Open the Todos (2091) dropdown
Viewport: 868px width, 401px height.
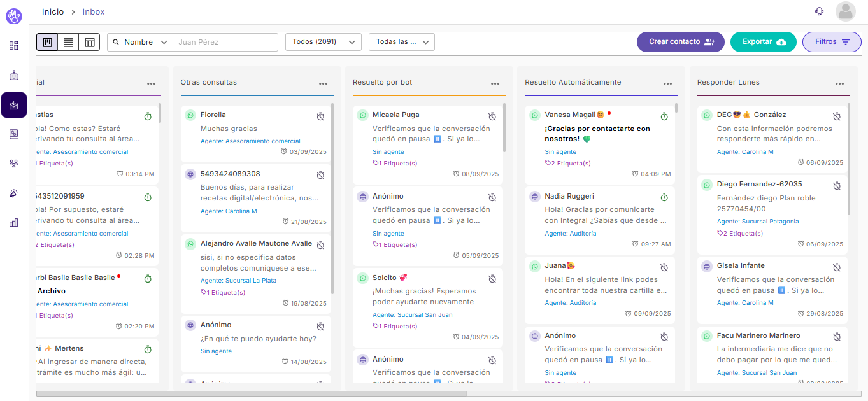tap(323, 42)
